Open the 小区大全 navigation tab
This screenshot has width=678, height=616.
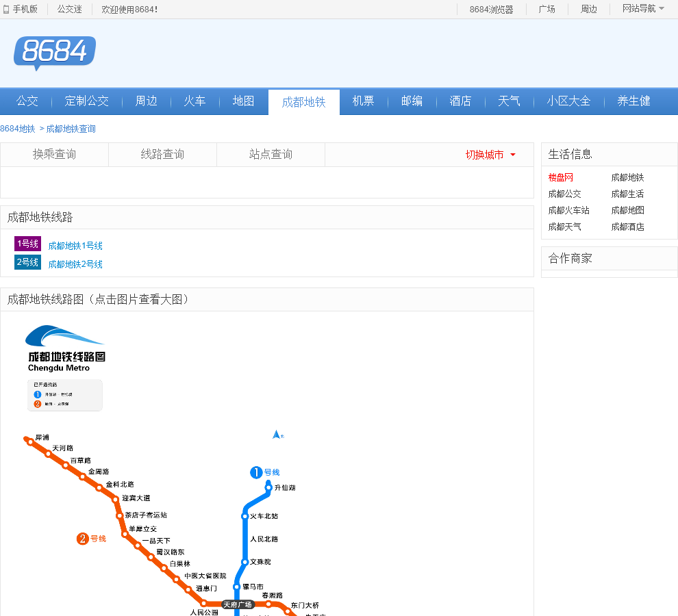pyautogui.click(x=568, y=101)
